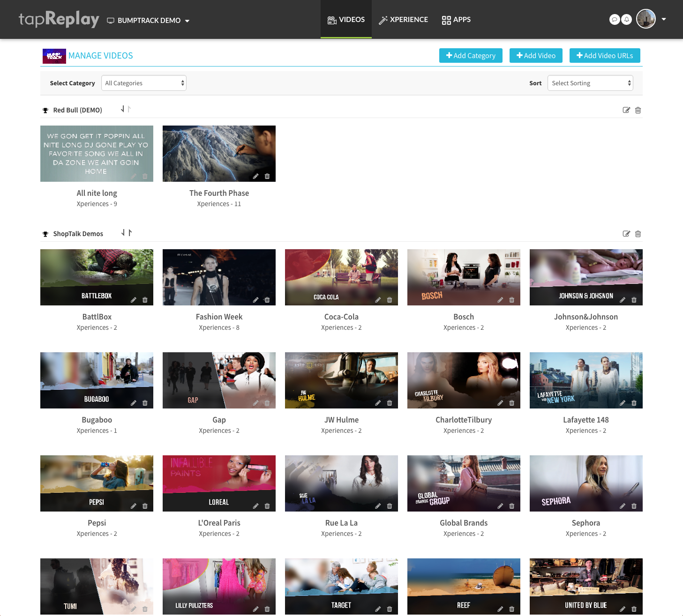Delete the Target video
Screen dimensions: 683x616
pos(390,609)
